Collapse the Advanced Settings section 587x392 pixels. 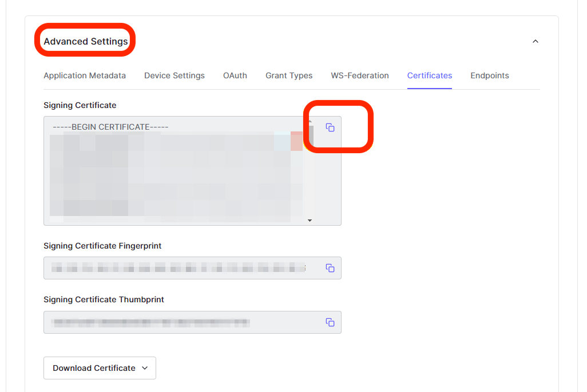536,41
